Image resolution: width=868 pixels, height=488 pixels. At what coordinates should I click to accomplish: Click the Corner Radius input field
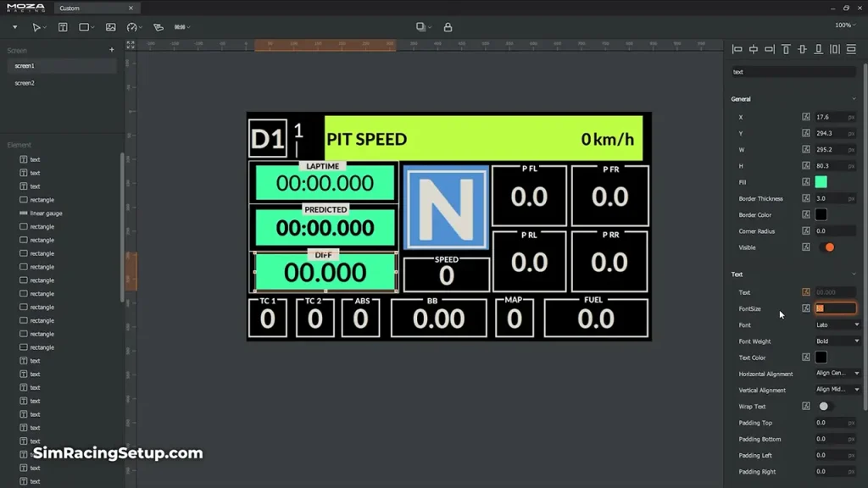(x=831, y=231)
